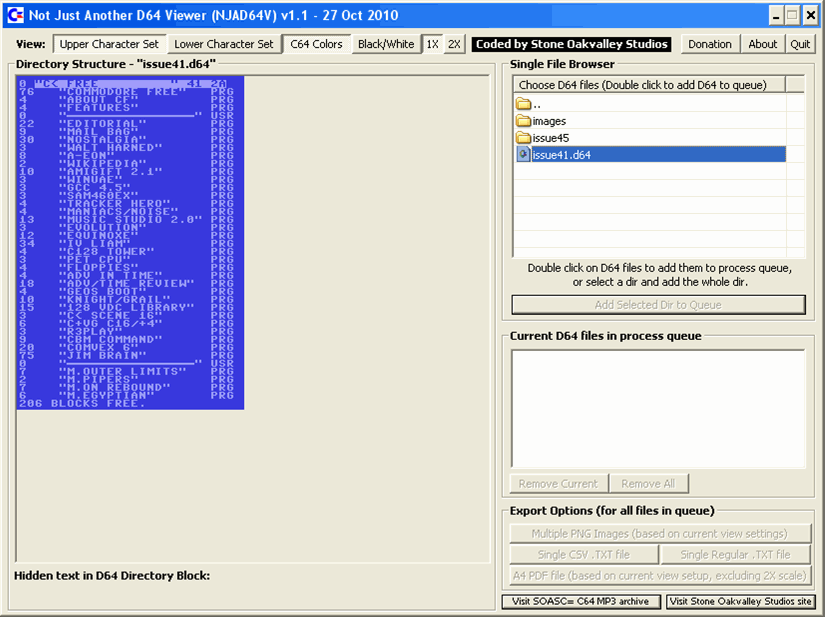Open the About window

click(763, 44)
